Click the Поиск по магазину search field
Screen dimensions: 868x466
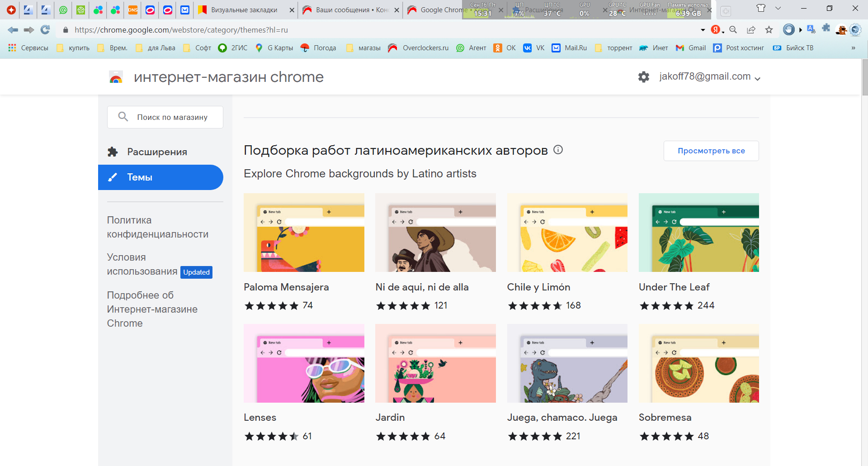(x=172, y=117)
